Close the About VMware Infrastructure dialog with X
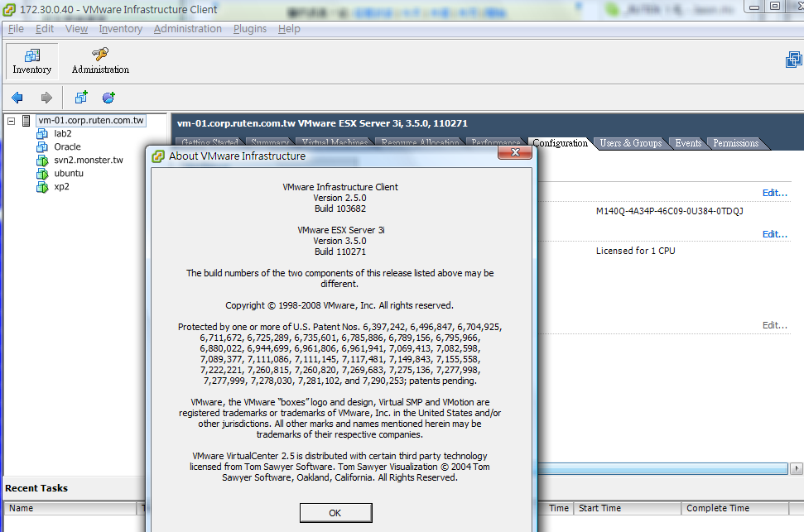Viewport: 804px width, 532px height. [x=515, y=152]
